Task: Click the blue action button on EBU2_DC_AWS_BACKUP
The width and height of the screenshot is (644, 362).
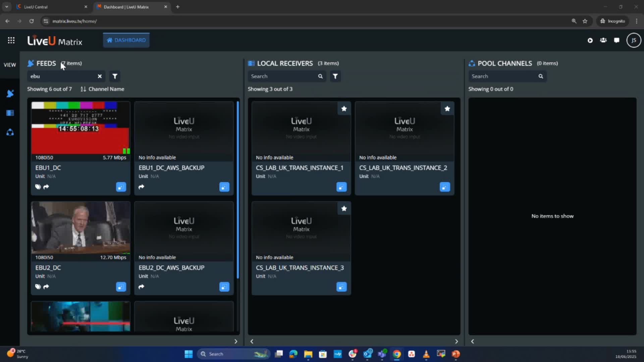Action: 224,287
